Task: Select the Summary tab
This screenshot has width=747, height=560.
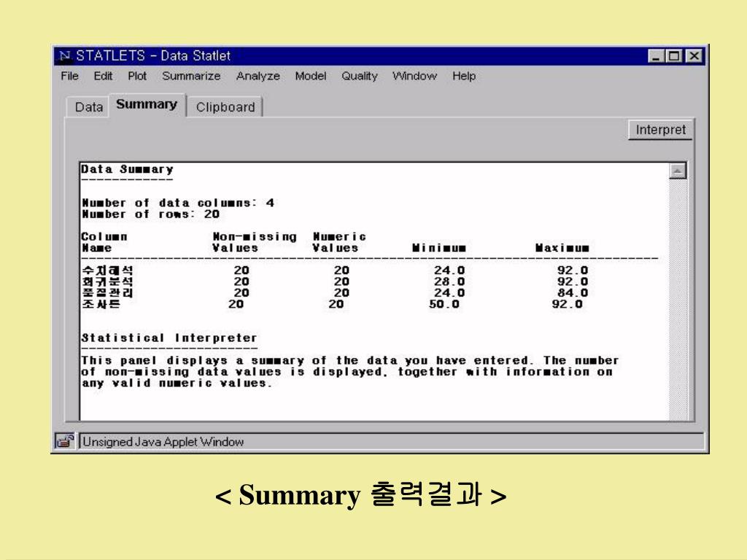Action: click(x=147, y=104)
